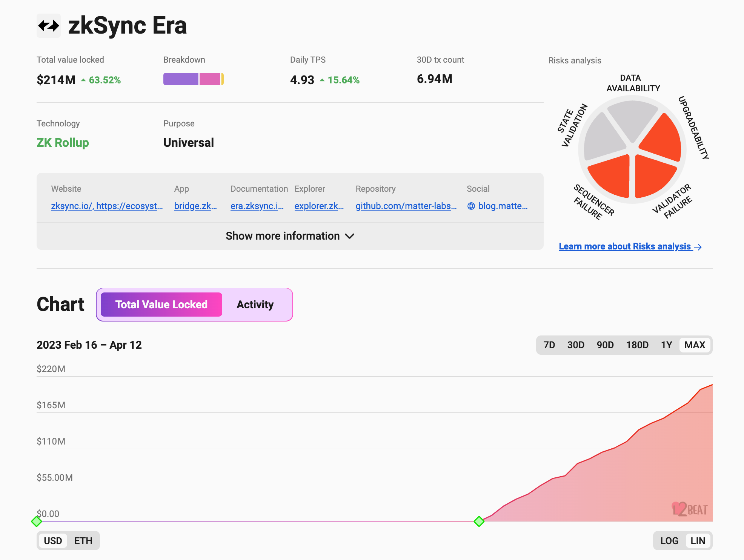744x560 pixels.
Task: Click the Sequencer Failure risk slice
Action: [x=612, y=175]
